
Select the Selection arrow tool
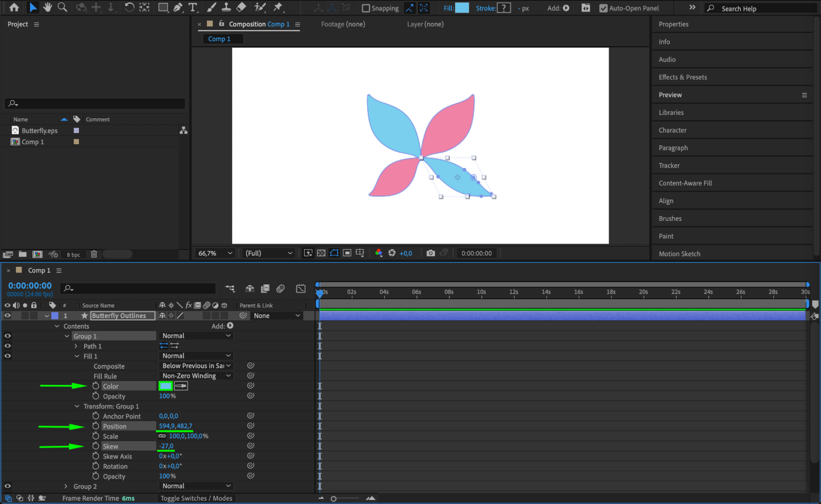pos(33,7)
